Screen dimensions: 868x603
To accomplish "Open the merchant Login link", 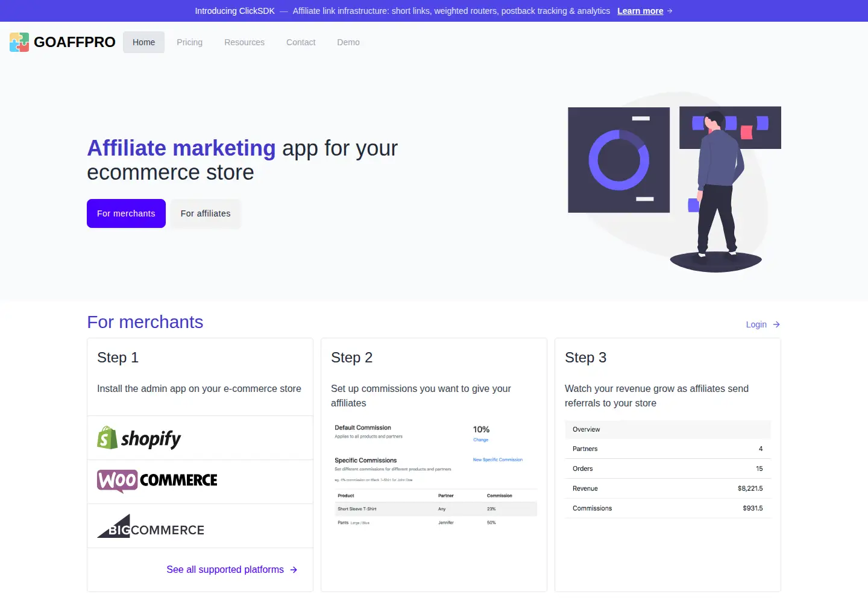I will tap(756, 324).
